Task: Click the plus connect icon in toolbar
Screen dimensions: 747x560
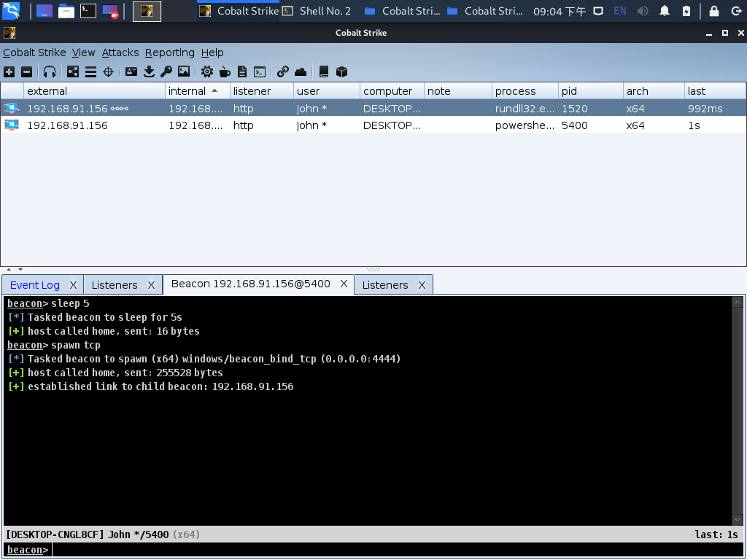Action: [9, 71]
